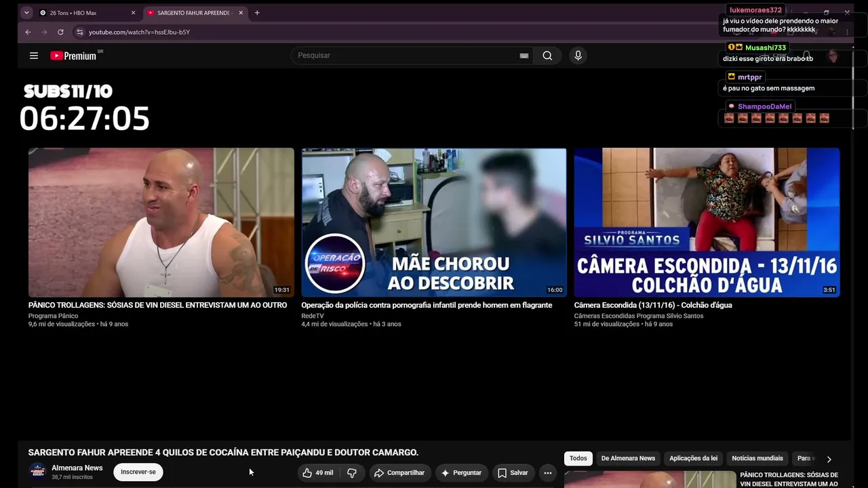Screen dimensions: 868x488
Task: View site information icon in address bar
Action: [x=79, y=32]
